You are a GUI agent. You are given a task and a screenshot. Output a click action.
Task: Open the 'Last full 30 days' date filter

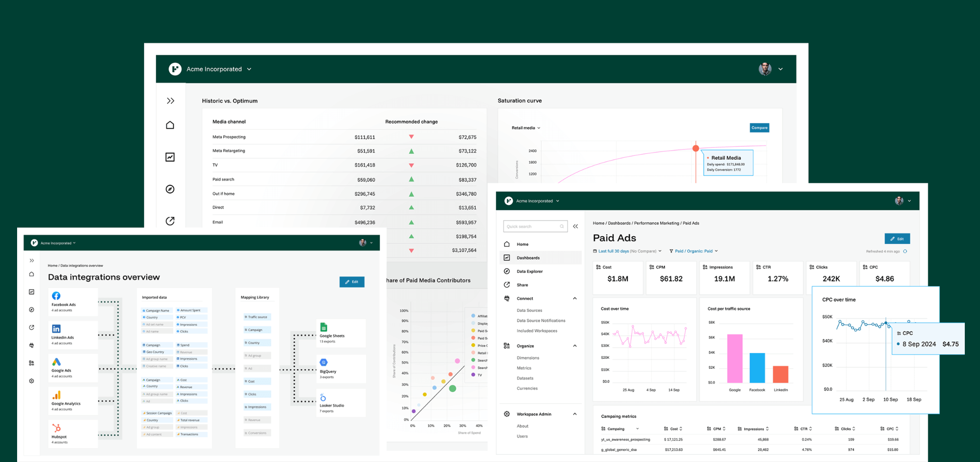tap(627, 251)
